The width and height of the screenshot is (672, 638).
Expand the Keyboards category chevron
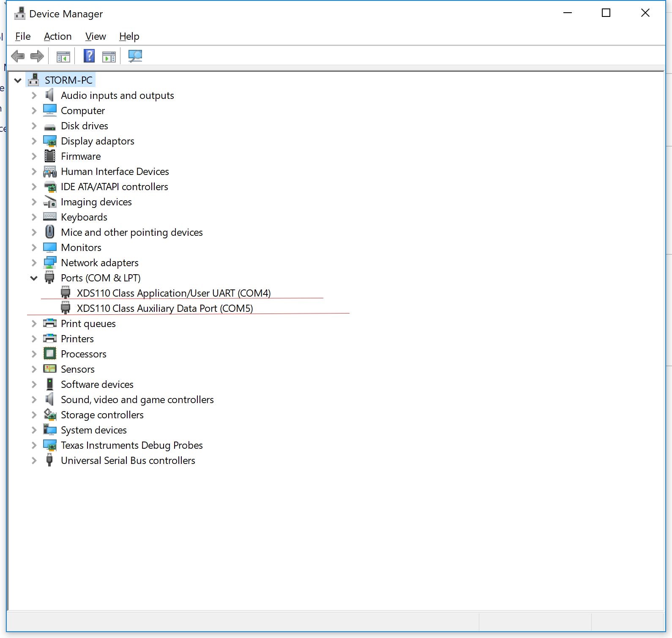pos(34,217)
